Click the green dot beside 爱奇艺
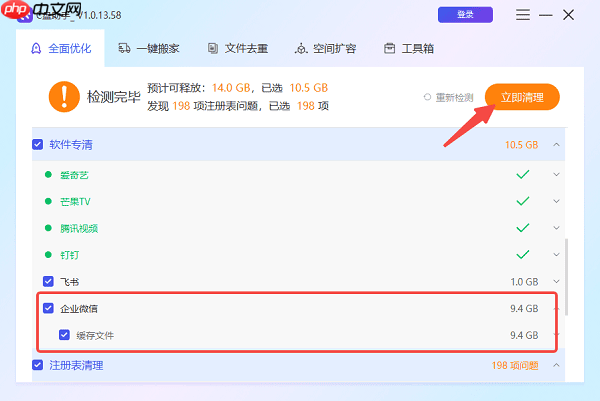 click(x=48, y=174)
